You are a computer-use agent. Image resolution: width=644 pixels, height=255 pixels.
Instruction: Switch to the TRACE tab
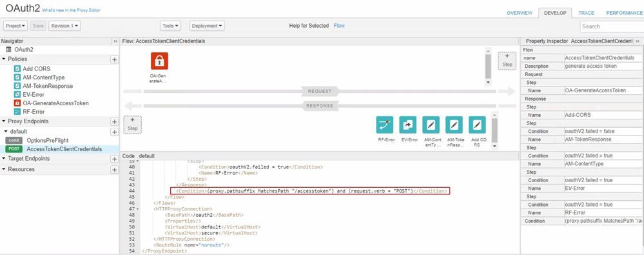pyautogui.click(x=586, y=13)
